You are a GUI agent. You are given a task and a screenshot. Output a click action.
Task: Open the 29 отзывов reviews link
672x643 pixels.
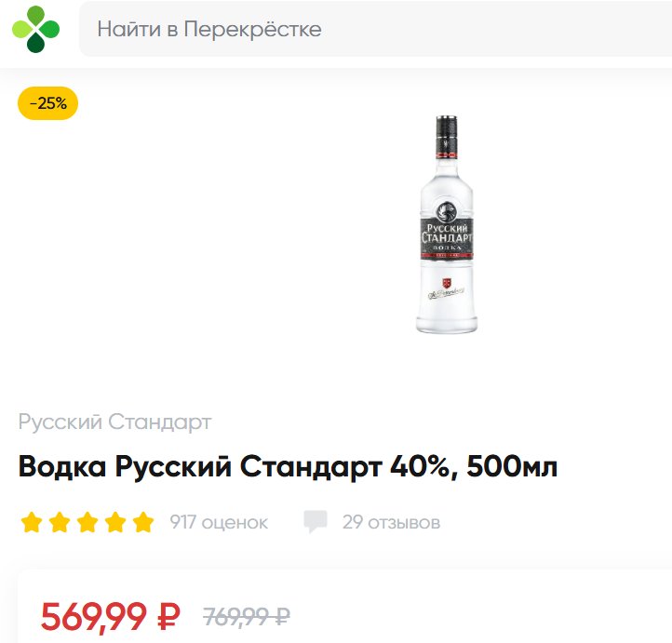tap(391, 522)
